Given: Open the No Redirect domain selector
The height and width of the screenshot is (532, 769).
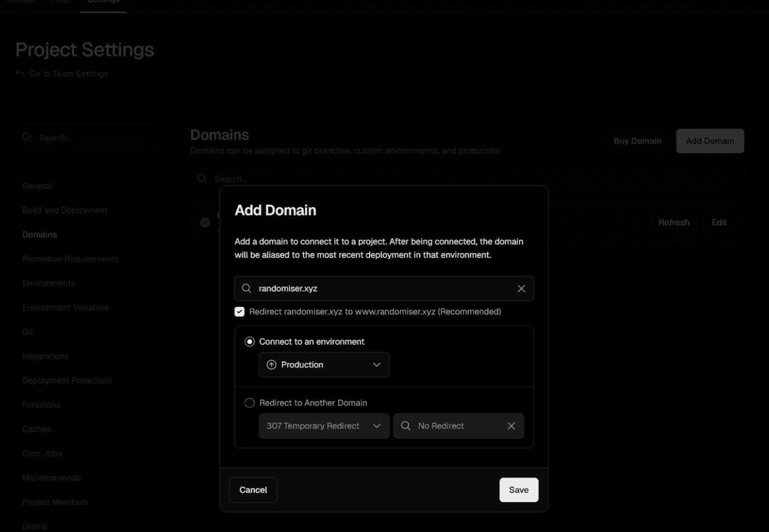Looking at the screenshot, I should point(453,425).
